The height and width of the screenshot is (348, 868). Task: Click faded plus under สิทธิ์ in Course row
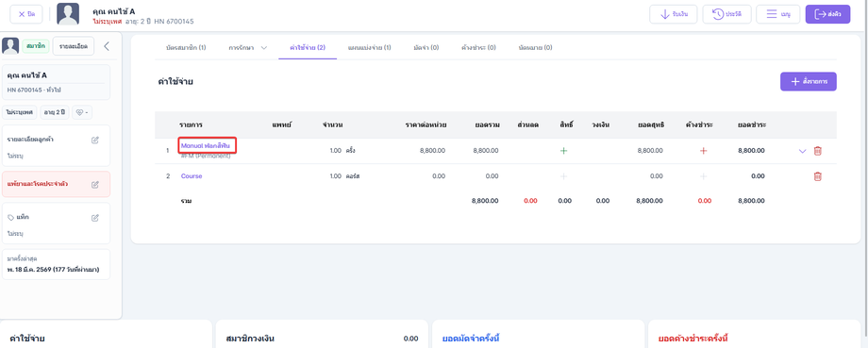(563, 176)
